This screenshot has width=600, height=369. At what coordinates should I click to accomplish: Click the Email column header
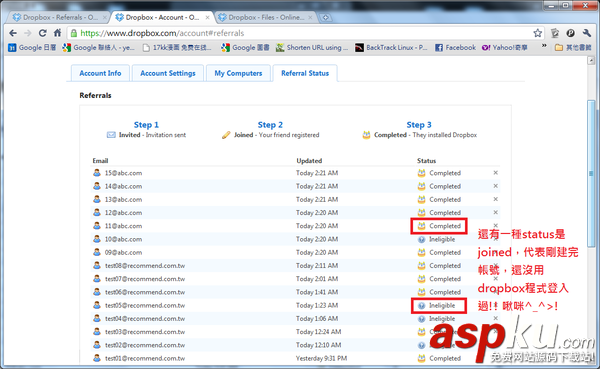100,161
